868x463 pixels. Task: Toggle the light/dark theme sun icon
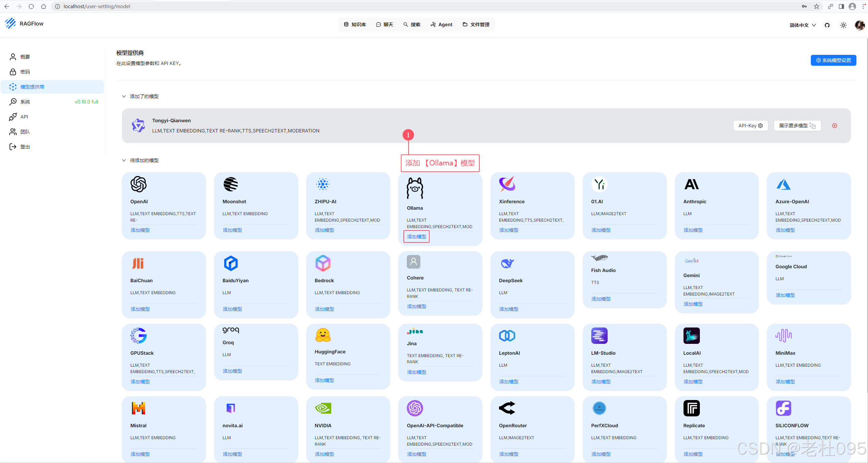coord(843,25)
